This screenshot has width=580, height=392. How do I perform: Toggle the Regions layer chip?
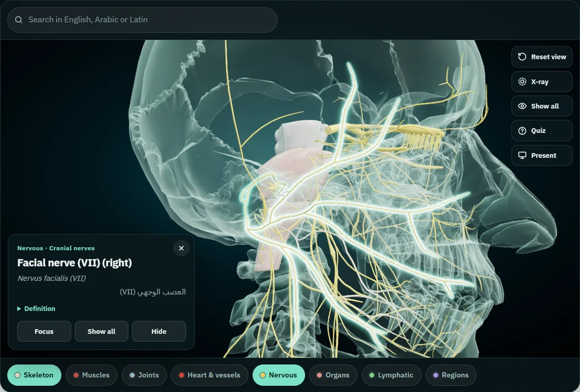click(x=451, y=375)
